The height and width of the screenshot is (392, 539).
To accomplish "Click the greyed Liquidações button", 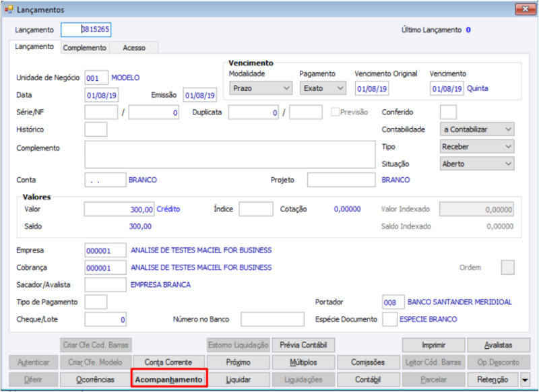I will 303,380.
